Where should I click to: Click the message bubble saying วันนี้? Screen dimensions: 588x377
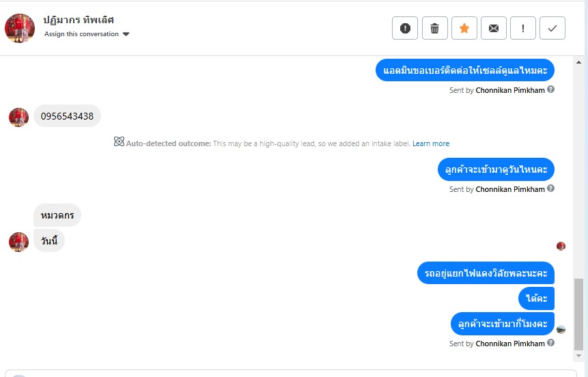(x=49, y=240)
